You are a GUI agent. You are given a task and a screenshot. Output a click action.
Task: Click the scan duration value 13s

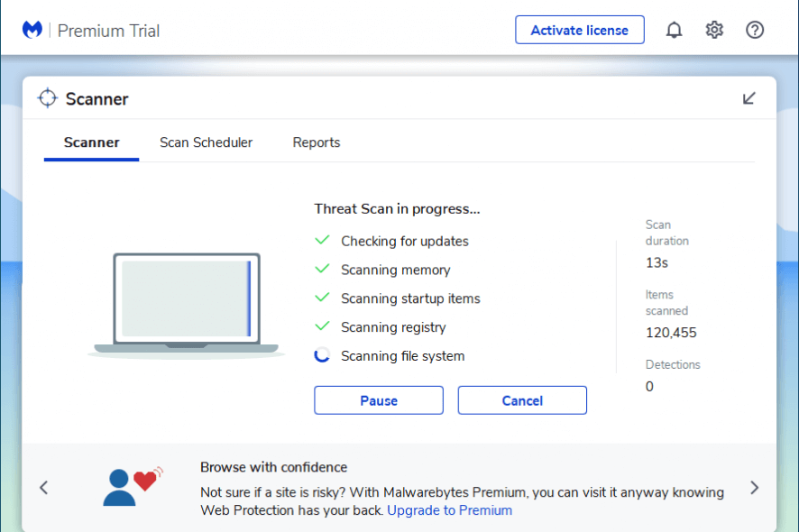tap(657, 263)
